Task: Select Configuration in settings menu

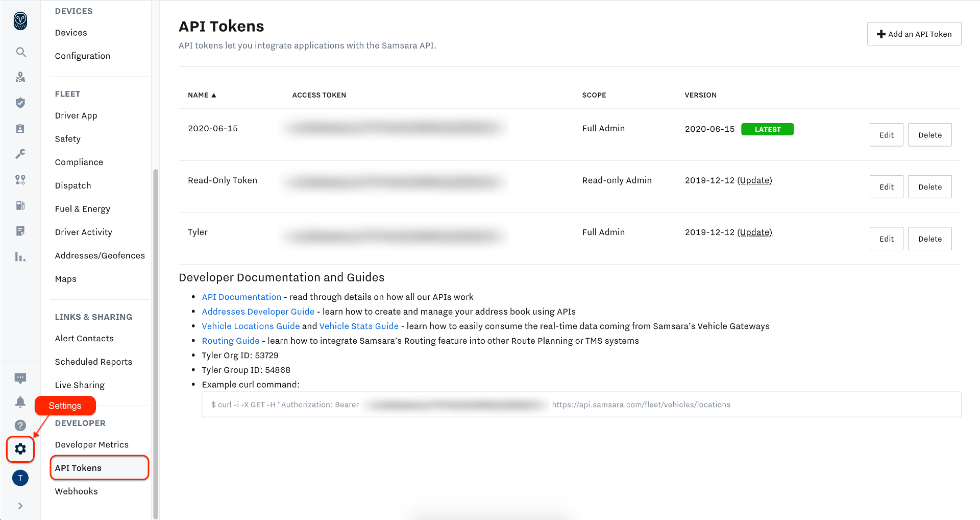Action: pyautogui.click(x=83, y=56)
